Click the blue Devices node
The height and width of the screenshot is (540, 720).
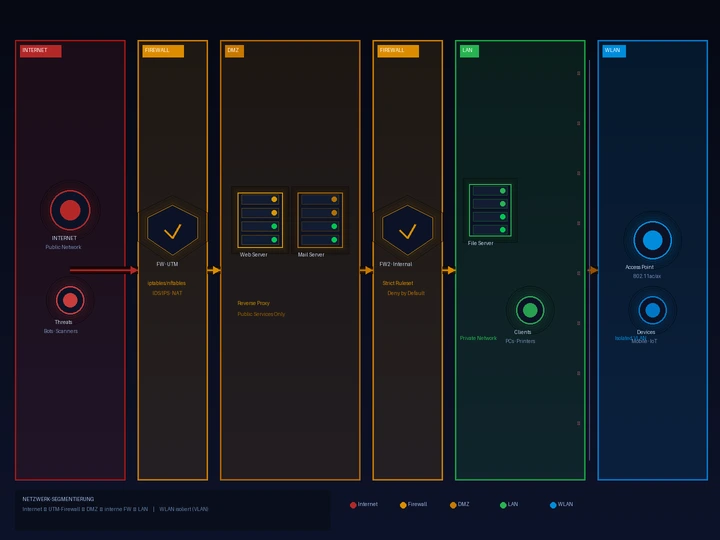point(652,310)
